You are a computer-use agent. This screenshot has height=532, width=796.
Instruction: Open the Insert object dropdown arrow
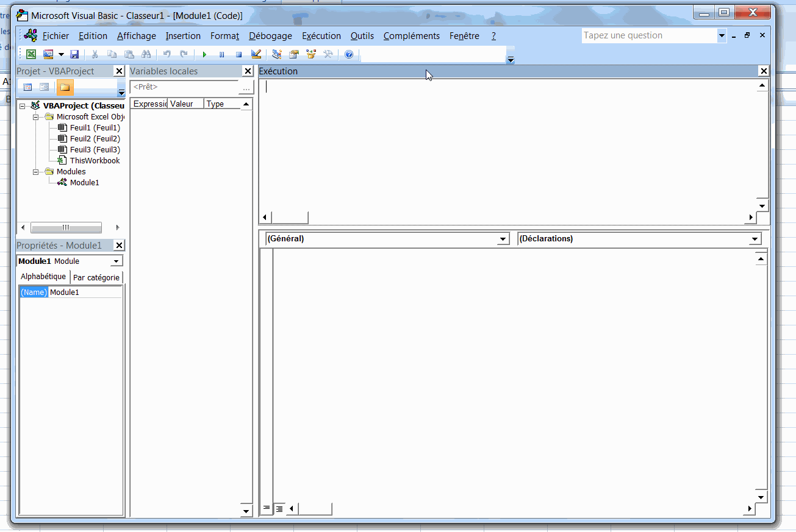(x=61, y=54)
